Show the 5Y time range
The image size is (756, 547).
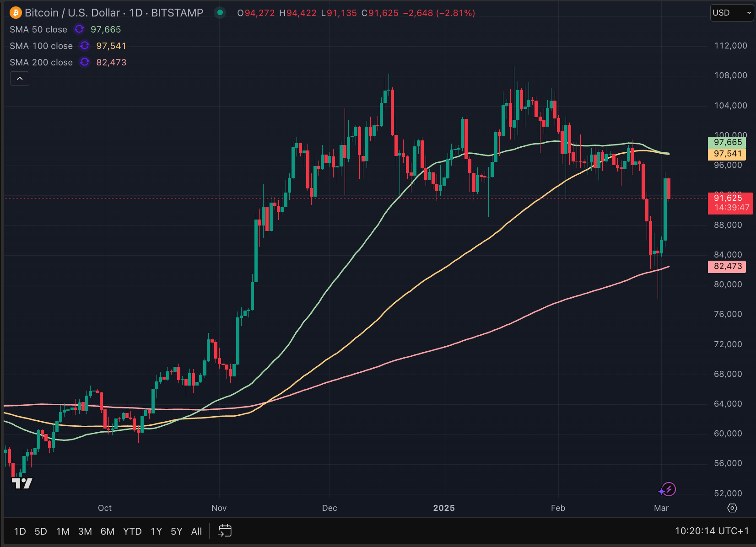(176, 531)
